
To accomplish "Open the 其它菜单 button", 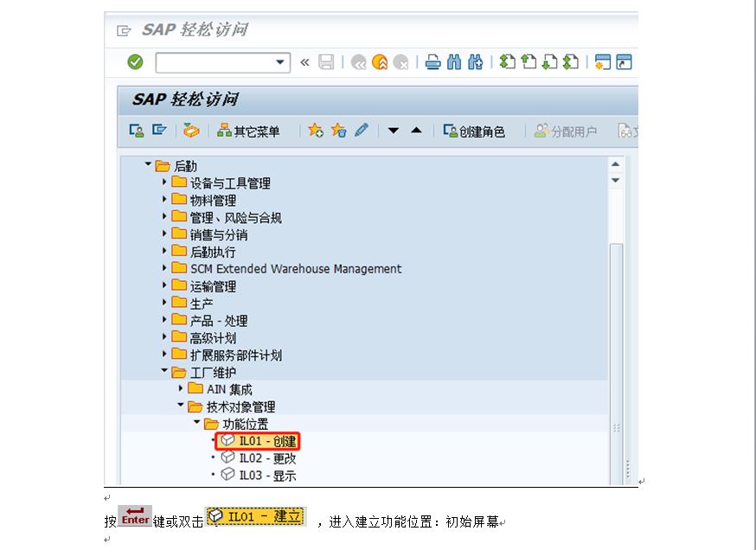I will click(248, 131).
